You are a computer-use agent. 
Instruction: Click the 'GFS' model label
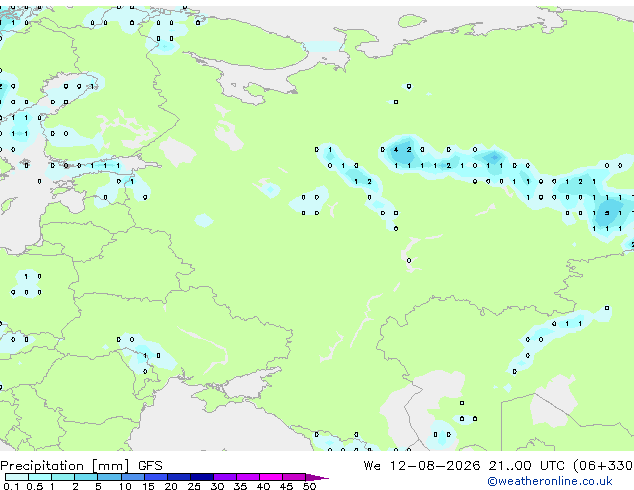click(x=150, y=466)
